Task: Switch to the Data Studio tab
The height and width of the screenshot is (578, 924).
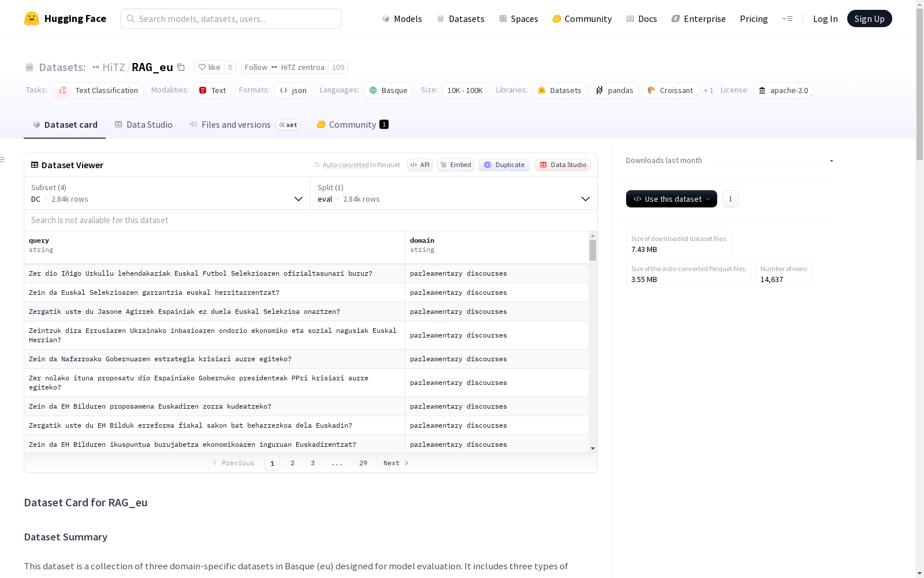Action: click(144, 125)
